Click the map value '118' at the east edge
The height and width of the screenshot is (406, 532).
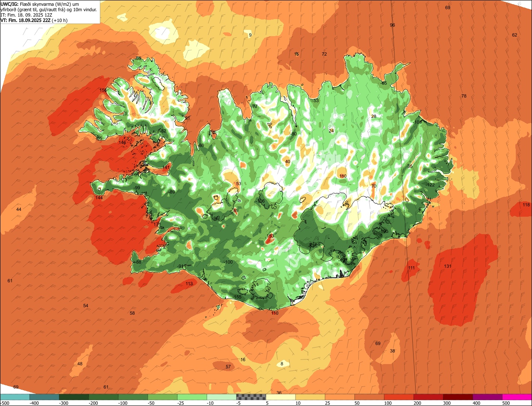[x=526, y=205]
